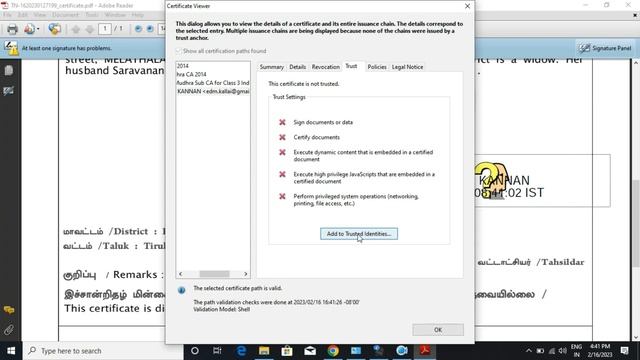Click 'Certify documents' text
The image size is (640, 360).
pos(316,138)
